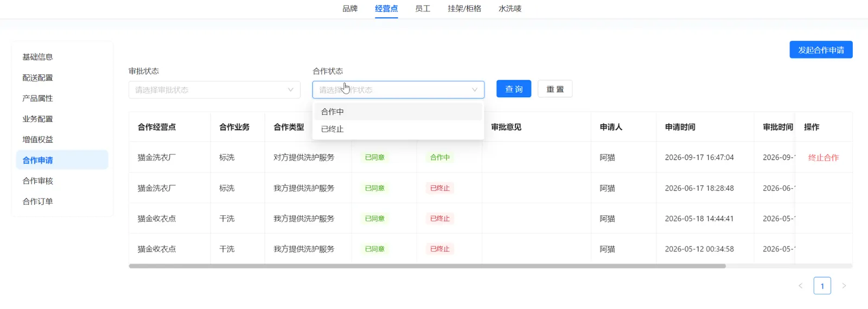Screen dimensions: 868x309
Task: Click the 合作状态 select input field
Action: click(x=398, y=90)
